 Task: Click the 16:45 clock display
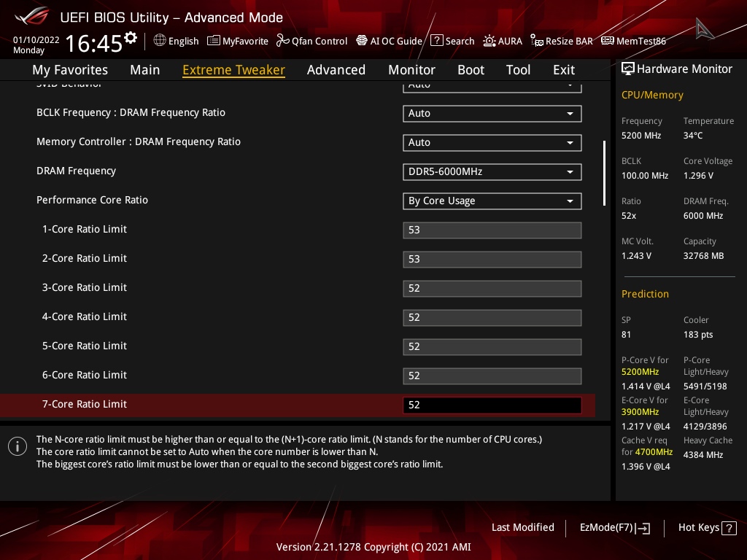click(94, 43)
